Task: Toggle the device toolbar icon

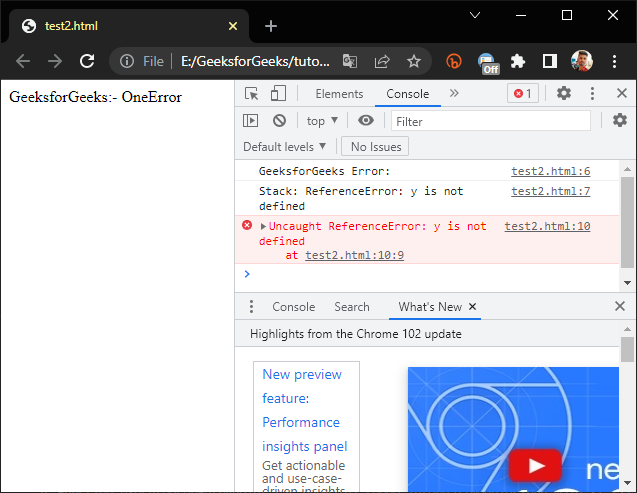Action: (x=278, y=93)
